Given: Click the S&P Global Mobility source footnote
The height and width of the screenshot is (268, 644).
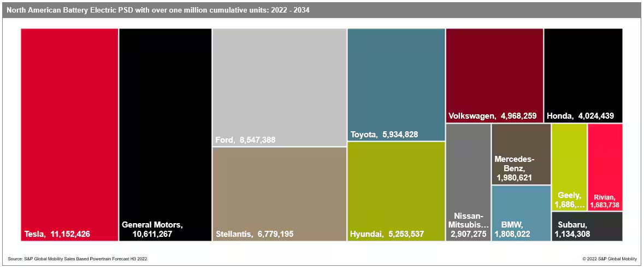Looking at the screenshot, I should tap(78, 258).
